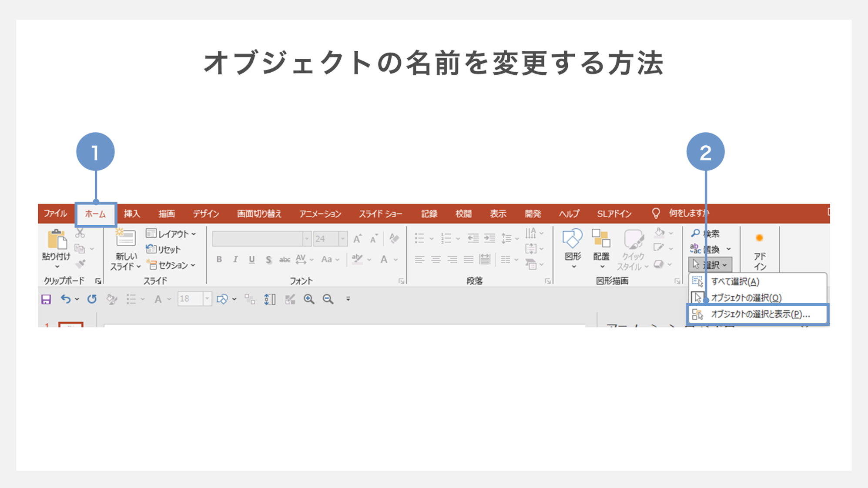Toggle align right in 段落
Viewport: 868px width, 488px height.
[452, 260]
